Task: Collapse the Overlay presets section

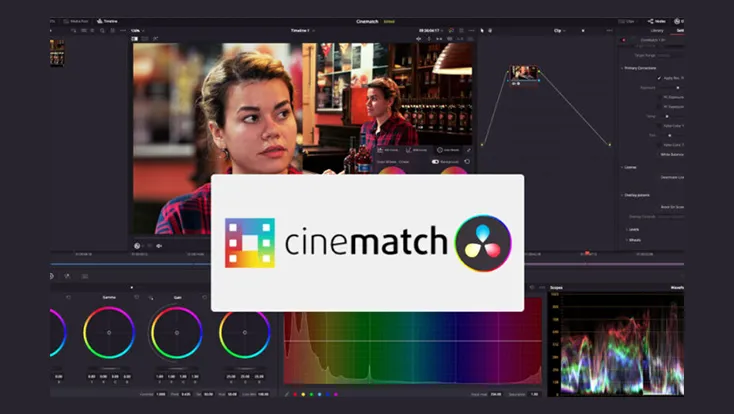Action: point(636,195)
